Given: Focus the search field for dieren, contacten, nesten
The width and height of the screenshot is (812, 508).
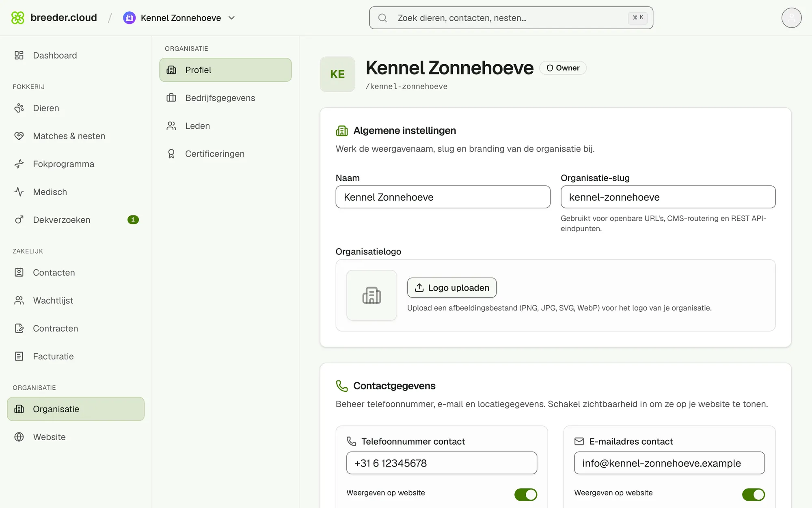Looking at the screenshot, I should [x=511, y=18].
